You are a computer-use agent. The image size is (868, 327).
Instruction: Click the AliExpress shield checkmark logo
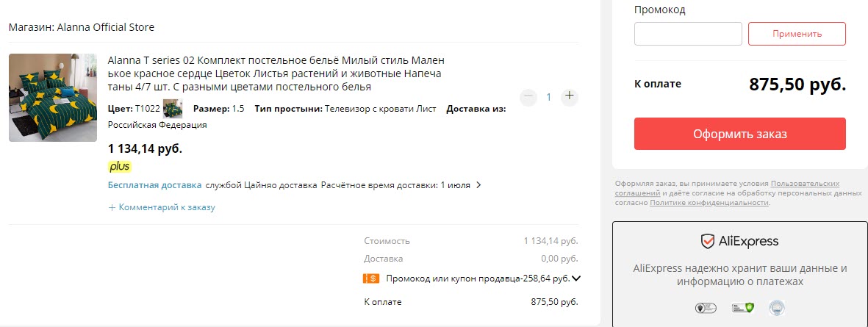tap(707, 241)
